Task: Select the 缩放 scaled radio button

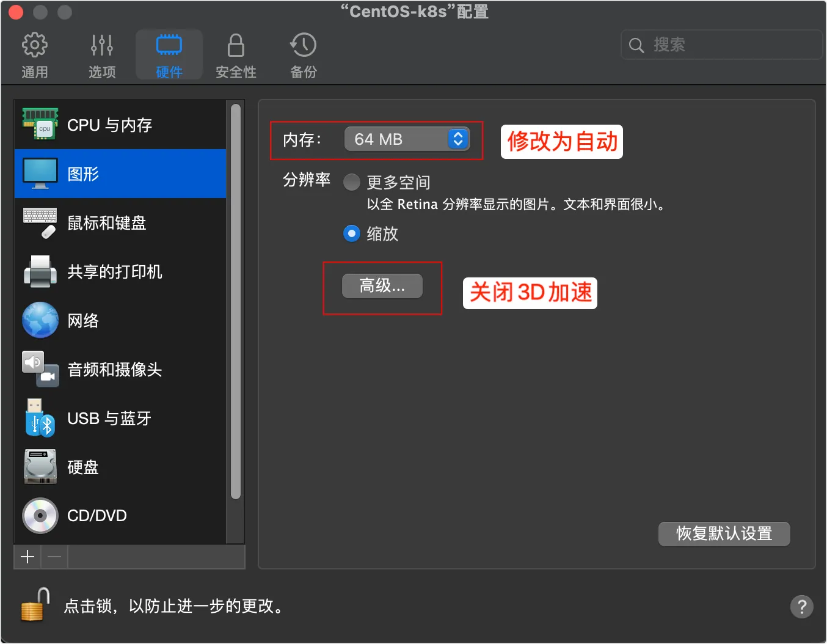Action: tap(352, 233)
